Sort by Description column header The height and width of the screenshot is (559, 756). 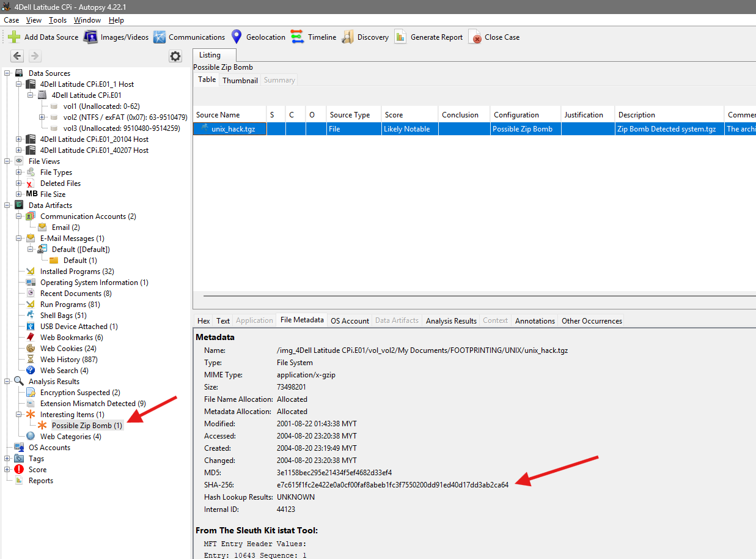[669, 114]
